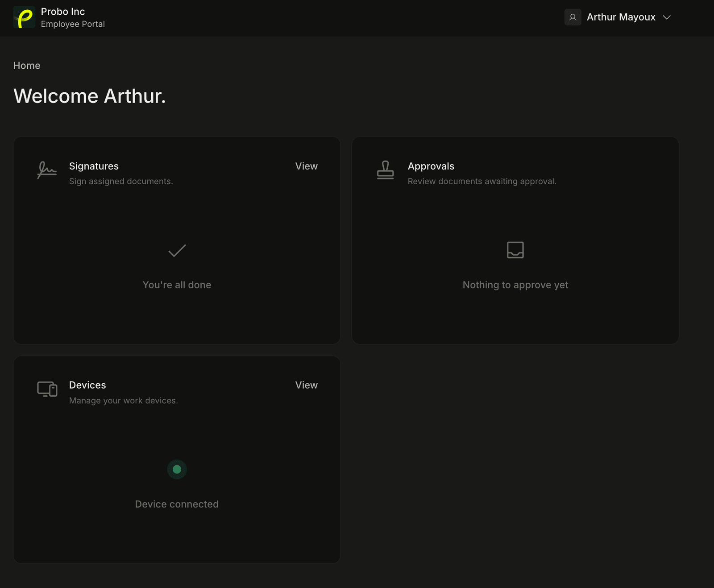Screen dimensions: 714x588
Task: Open View link in Signatures card
Action: [307, 166]
